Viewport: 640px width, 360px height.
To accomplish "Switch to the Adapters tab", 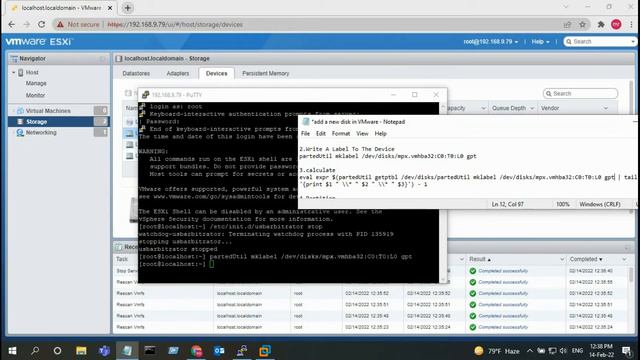I will (178, 73).
